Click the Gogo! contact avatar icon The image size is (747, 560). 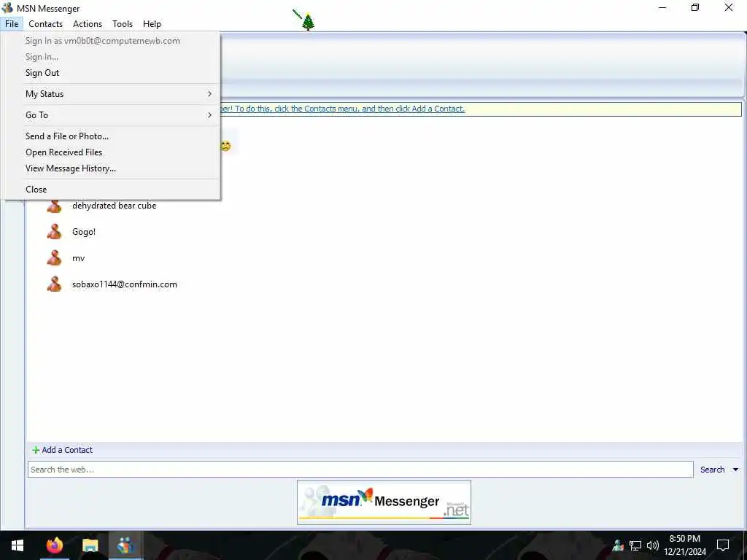point(54,231)
